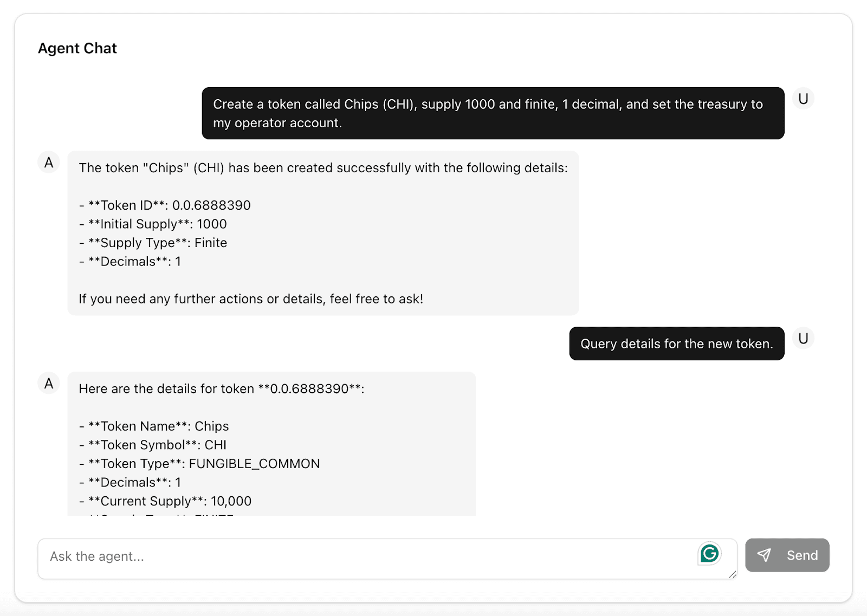Image resolution: width=867 pixels, height=616 pixels.
Task: Click the Supply Type Finite line
Action: coord(153,243)
